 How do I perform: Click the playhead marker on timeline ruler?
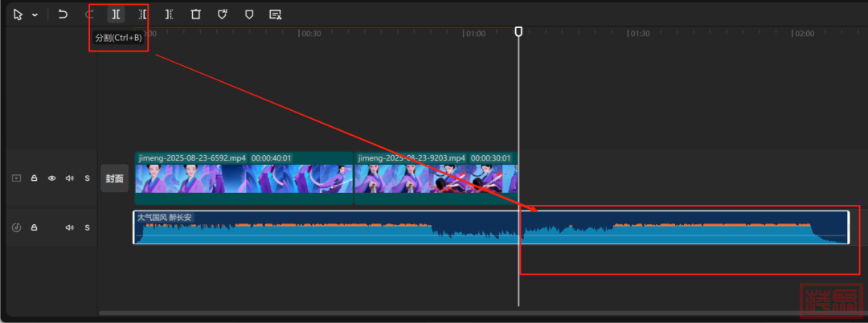518,31
